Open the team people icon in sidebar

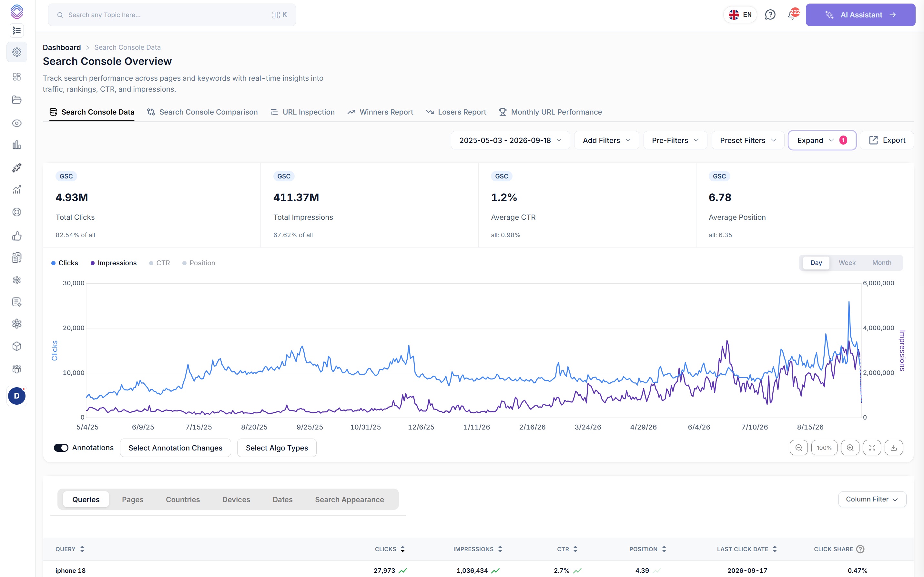click(17, 369)
